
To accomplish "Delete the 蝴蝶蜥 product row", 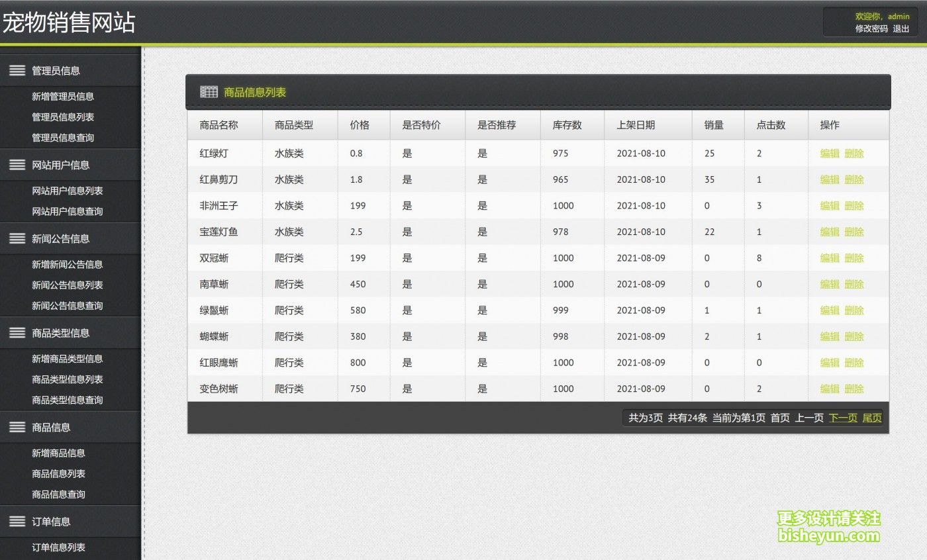I will click(x=854, y=336).
